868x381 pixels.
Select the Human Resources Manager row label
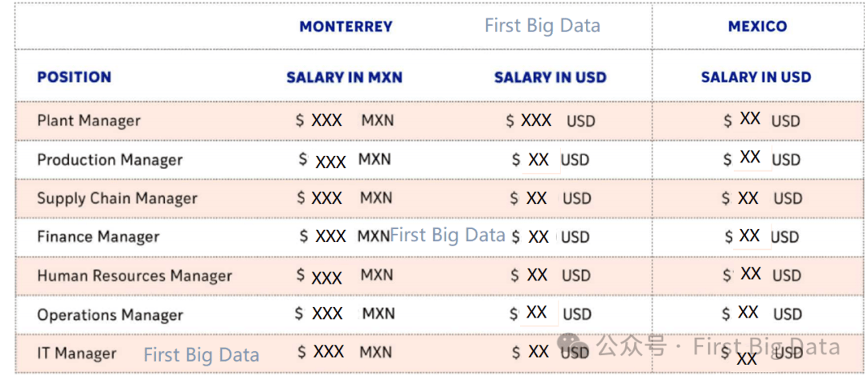(134, 276)
